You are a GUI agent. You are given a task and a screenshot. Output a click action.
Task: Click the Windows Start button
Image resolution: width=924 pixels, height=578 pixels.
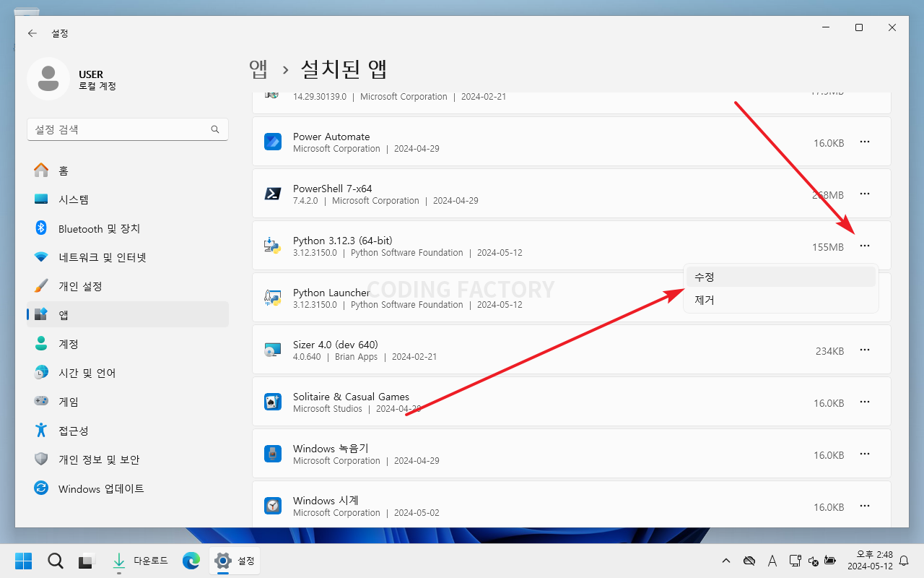[23, 561]
